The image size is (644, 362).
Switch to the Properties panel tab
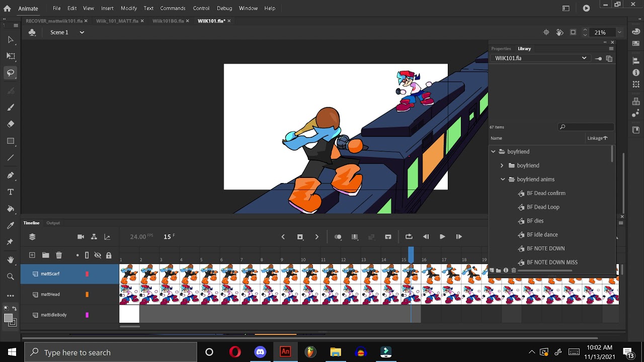tap(501, 49)
